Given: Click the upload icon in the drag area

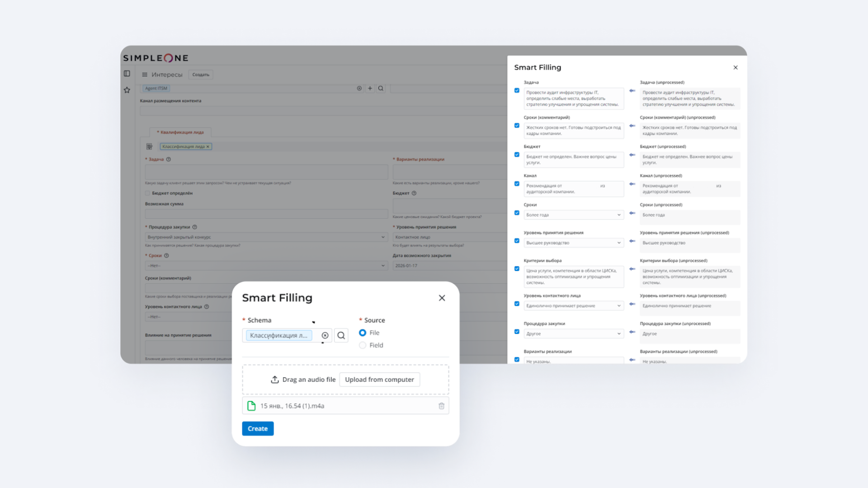Looking at the screenshot, I should 274,380.
